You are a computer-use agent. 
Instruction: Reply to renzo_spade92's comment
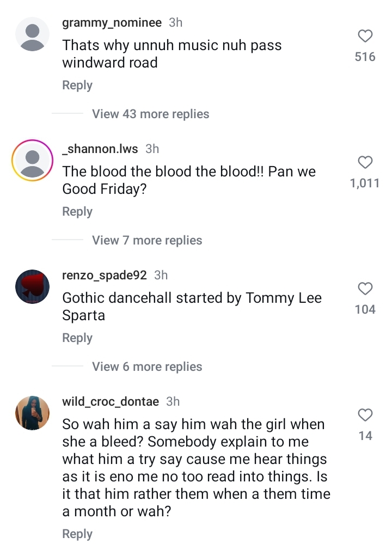[77, 338]
